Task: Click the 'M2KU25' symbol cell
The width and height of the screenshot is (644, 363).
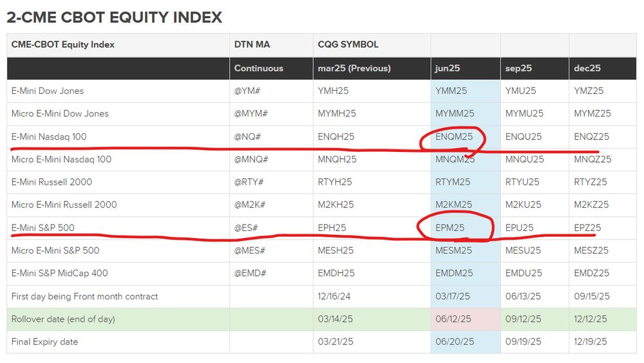Action: [523, 205]
